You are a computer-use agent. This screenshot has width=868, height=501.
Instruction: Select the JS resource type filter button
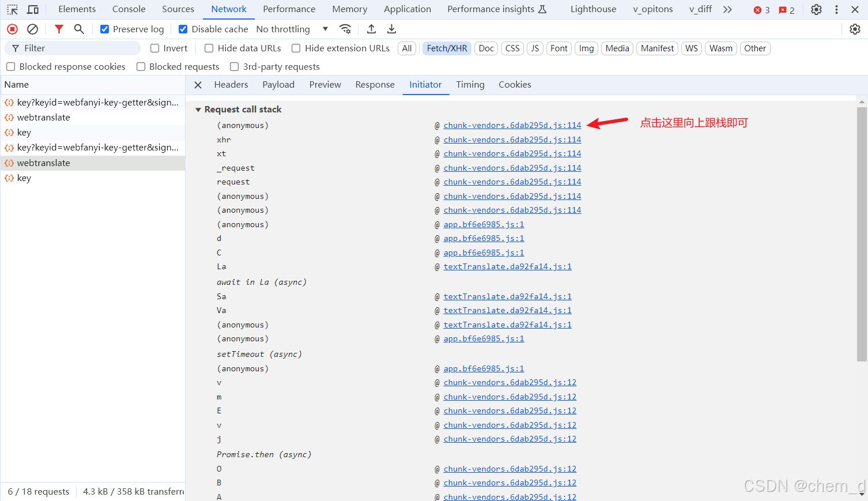[x=535, y=48]
